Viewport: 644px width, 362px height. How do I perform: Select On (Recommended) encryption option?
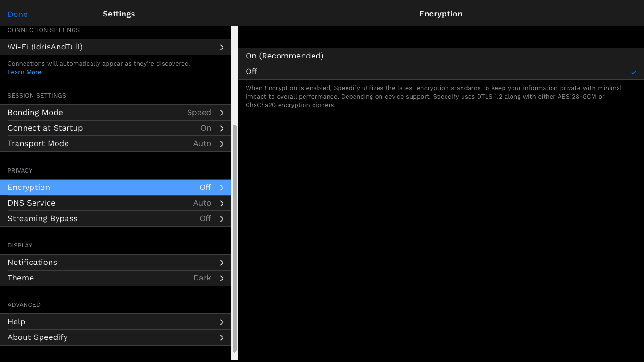[x=441, y=56]
